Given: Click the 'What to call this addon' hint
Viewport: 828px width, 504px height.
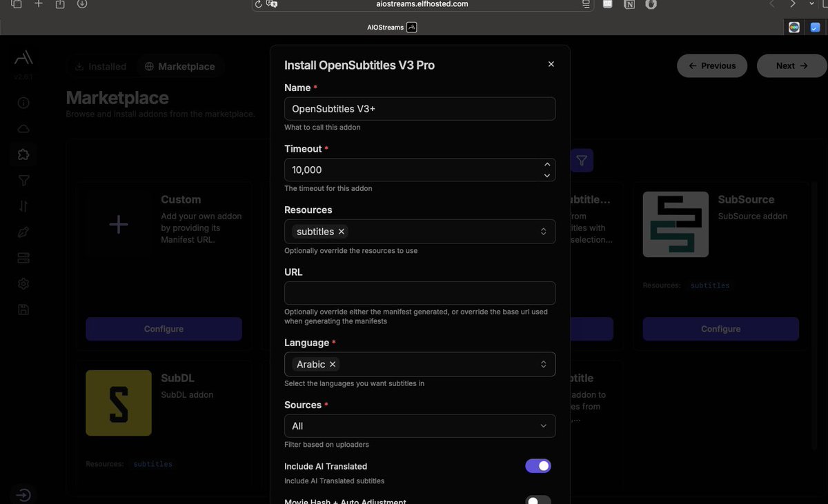Looking at the screenshot, I should (x=322, y=128).
